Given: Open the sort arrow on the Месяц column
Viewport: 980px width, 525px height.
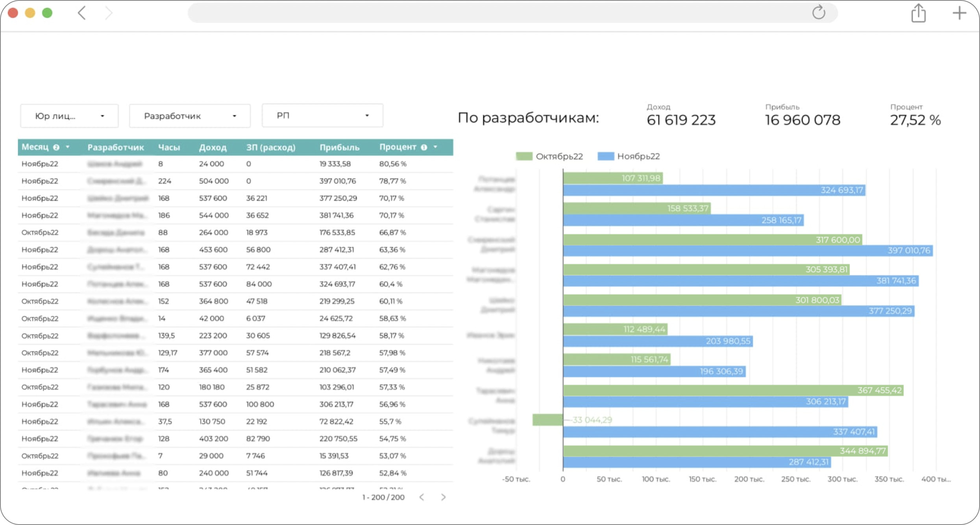Looking at the screenshot, I should click(x=68, y=147).
